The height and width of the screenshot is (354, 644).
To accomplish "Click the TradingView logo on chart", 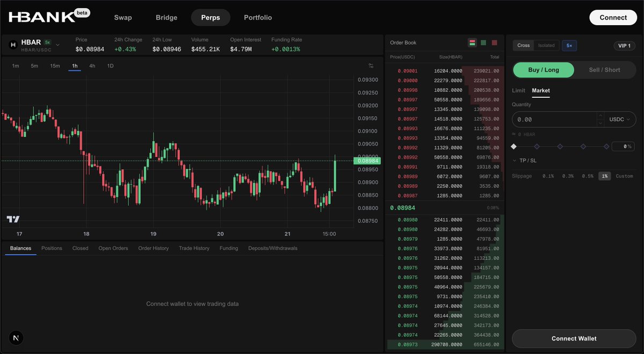I will [13, 219].
